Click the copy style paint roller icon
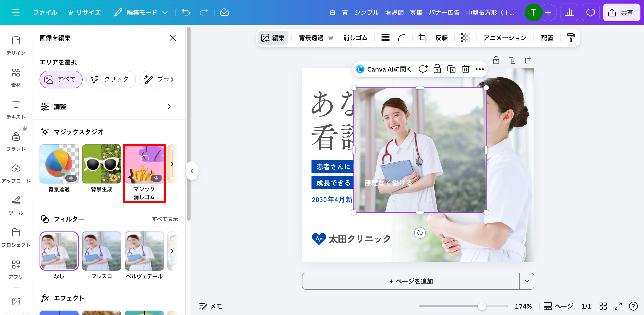The image size is (644, 315). [x=571, y=38]
